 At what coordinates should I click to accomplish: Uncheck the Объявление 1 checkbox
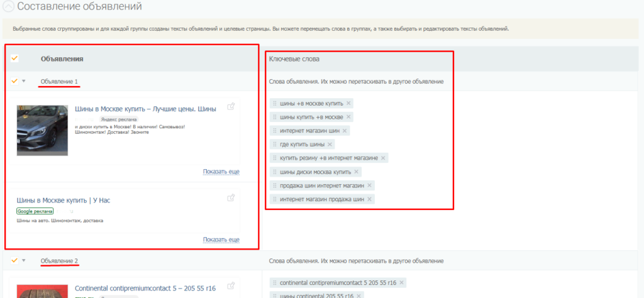click(x=14, y=81)
